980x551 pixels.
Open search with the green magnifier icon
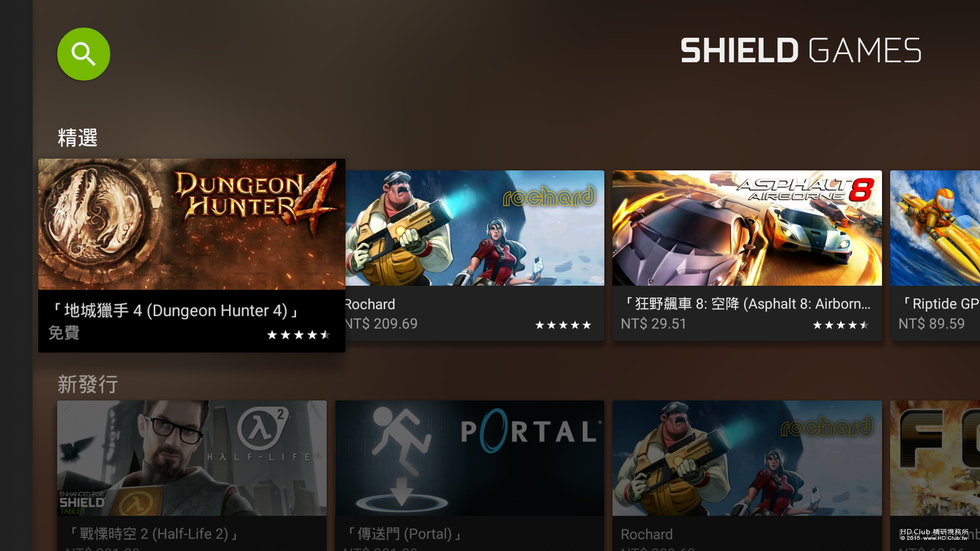[83, 54]
